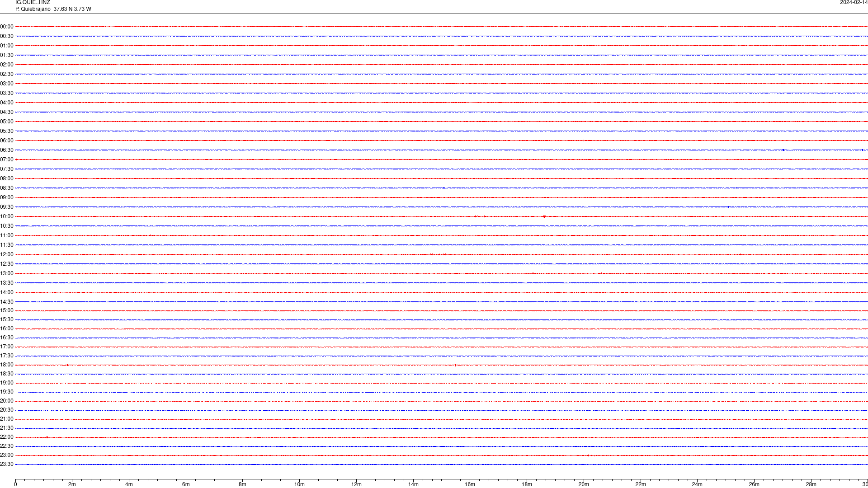Viewport: 868px width, 488px height.
Task: Select the 13:00 time row label
Action: click(x=7, y=273)
